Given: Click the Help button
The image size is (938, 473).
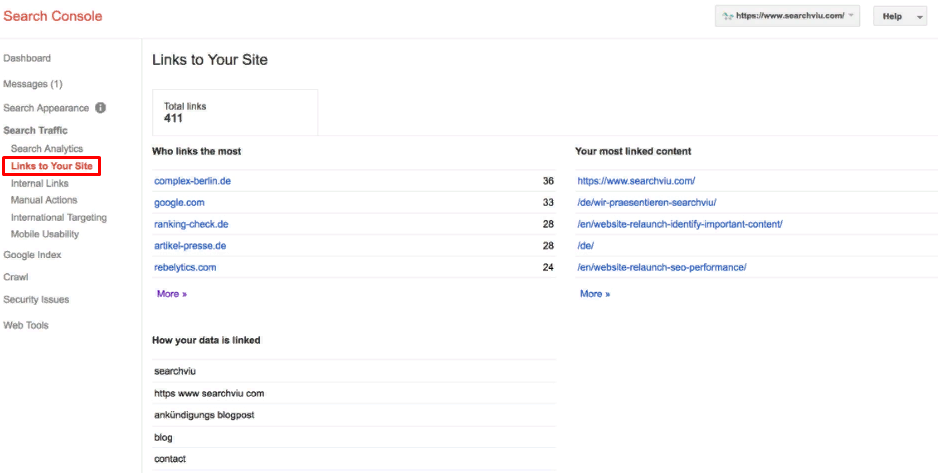Looking at the screenshot, I should tap(899, 17).
